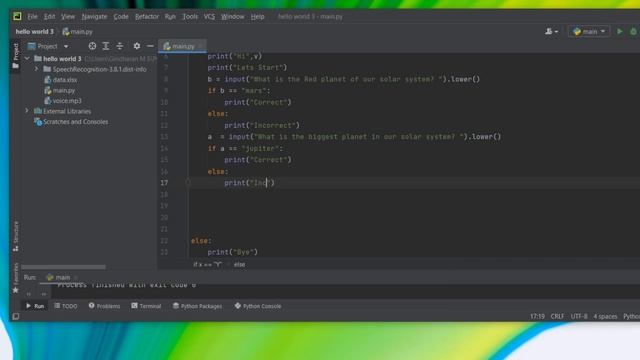
Task: Expand External Libraries node
Action: (27, 111)
